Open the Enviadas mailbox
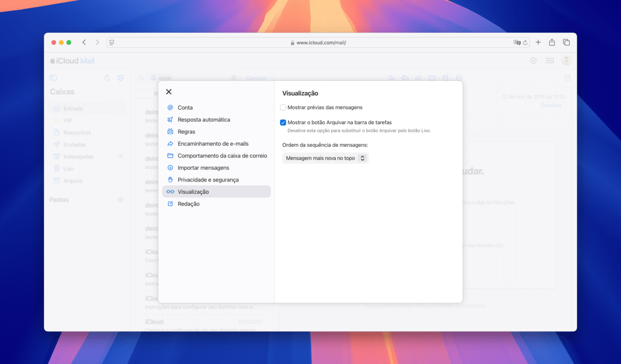Viewport: 621px width, 364px height. (87, 145)
